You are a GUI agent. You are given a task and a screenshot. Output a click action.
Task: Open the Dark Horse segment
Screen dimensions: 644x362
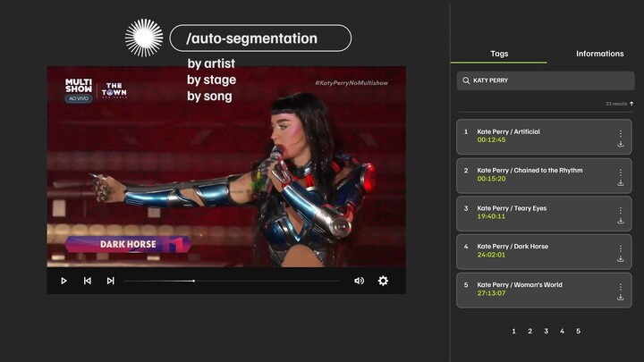pos(544,251)
